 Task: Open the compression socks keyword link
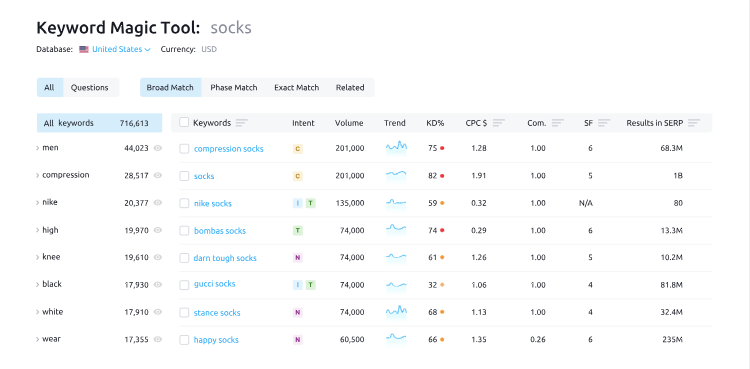(x=229, y=149)
